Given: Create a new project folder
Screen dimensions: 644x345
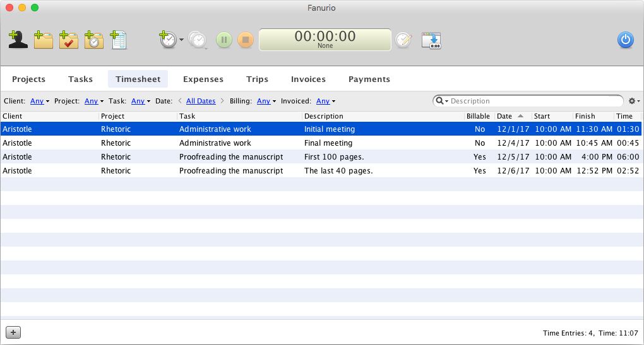Looking at the screenshot, I should (x=43, y=40).
